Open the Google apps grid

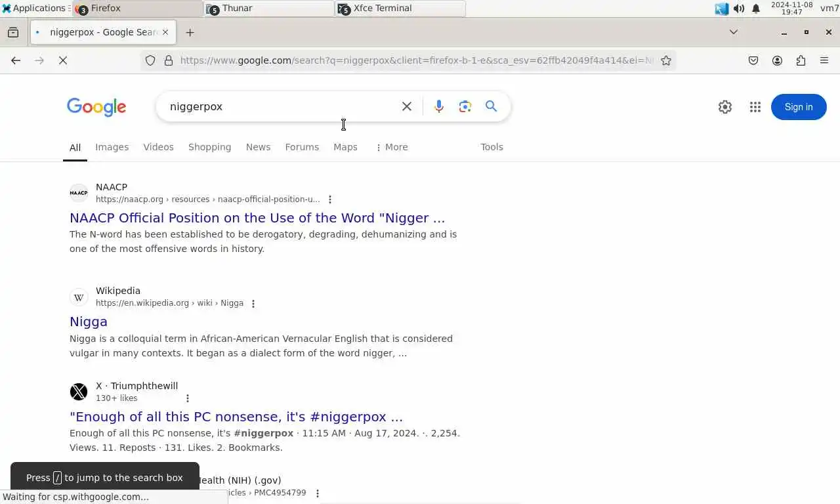755,107
